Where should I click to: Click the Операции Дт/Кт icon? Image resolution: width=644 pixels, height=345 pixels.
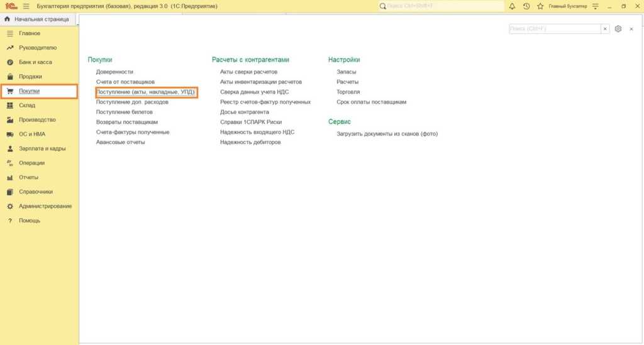tap(10, 163)
